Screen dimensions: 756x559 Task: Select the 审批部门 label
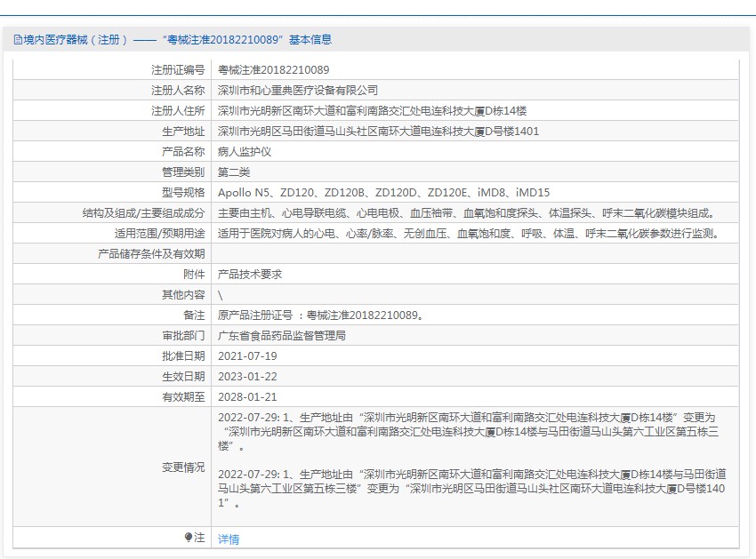point(183,336)
